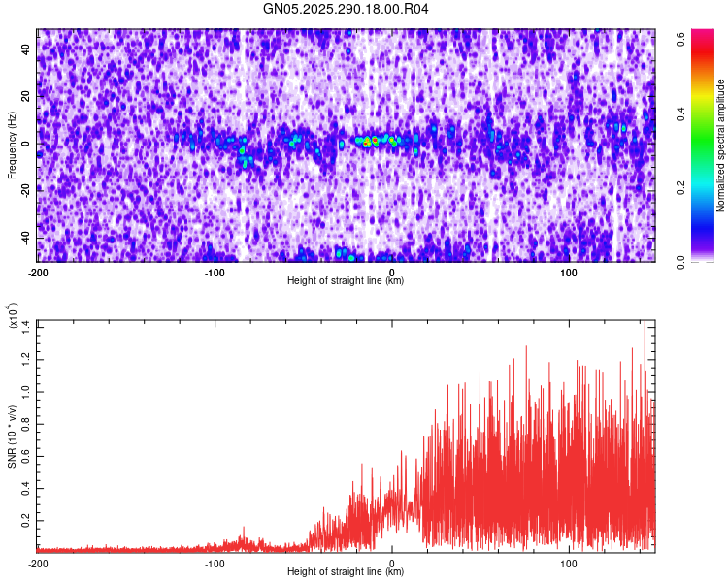This screenshot has height=582, width=728.
Task: Click the SNR plot's Height of straight line label
Action: click(x=346, y=571)
